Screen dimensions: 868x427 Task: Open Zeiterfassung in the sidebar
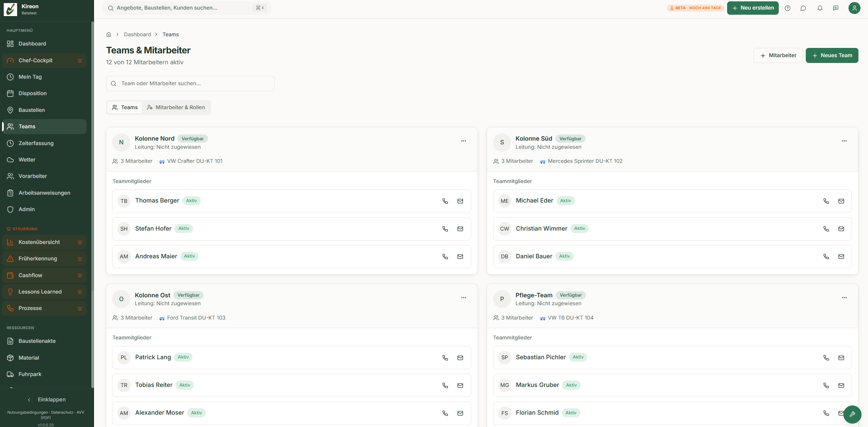[44, 143]
